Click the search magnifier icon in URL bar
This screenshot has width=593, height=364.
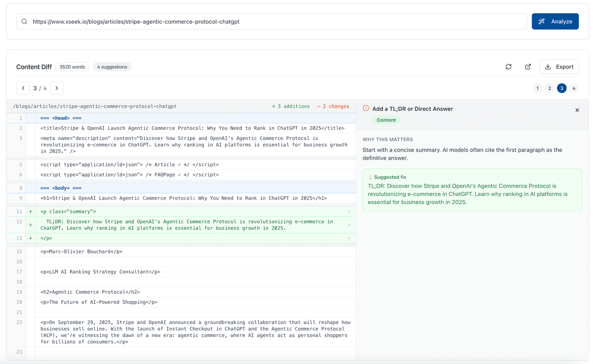point(24,22)
